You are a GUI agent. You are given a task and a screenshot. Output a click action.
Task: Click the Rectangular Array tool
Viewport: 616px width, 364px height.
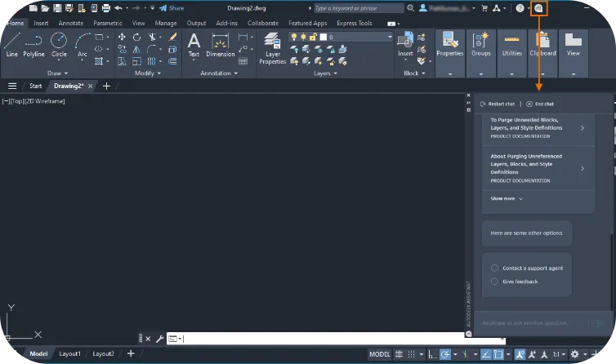(x=152, y=61)
